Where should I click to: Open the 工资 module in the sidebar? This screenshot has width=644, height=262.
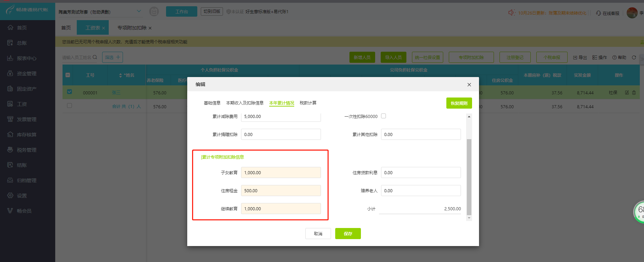pos(17,104)
